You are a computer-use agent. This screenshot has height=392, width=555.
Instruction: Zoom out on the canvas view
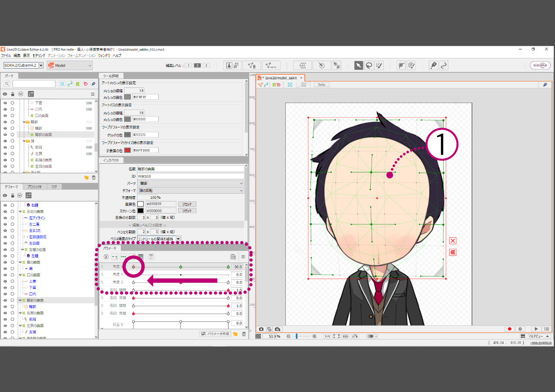(x=288, y=336)
